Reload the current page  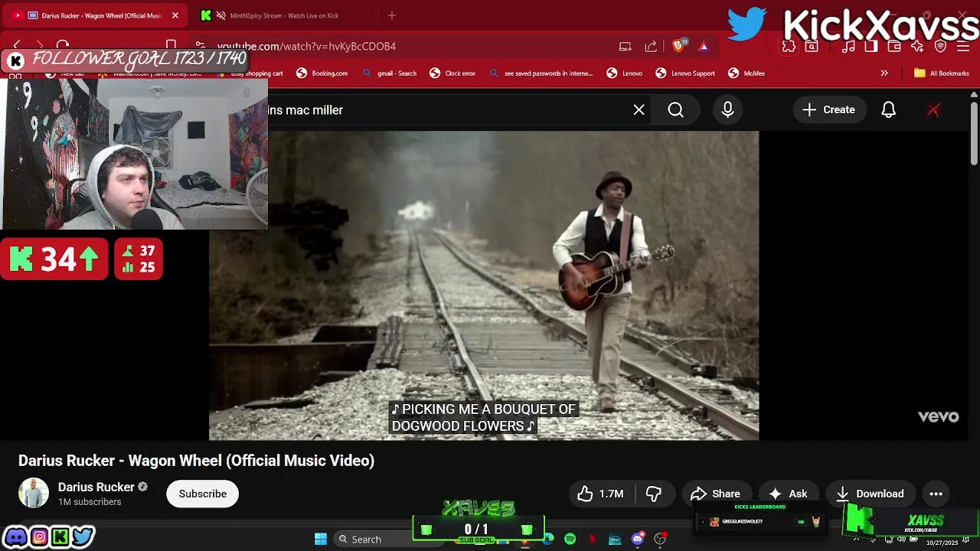pyautogui.click(x=63, y=46)
